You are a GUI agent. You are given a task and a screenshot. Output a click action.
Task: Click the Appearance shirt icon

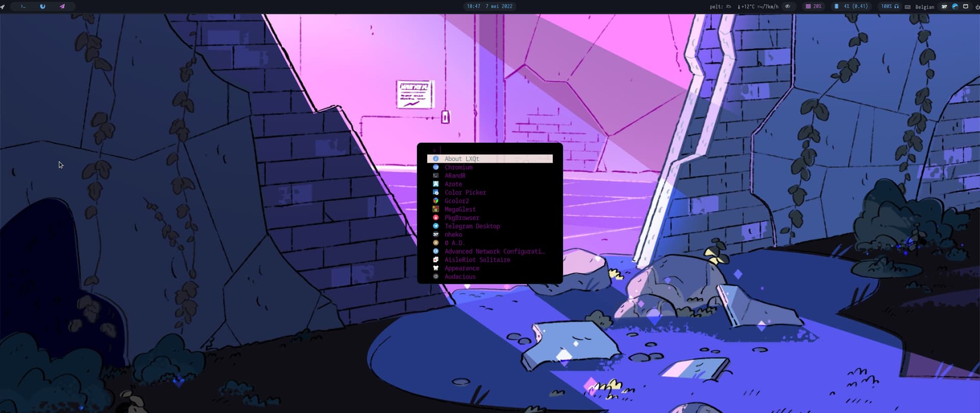[x=436, y=268]
